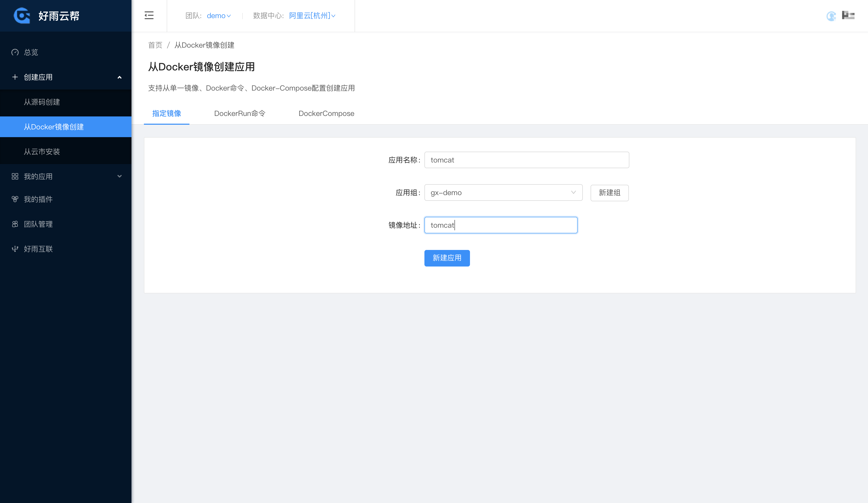Image resolution: width=868 pixels, height=503 pixels.
Task: Select 从源码创建 in the sidebar
Action: (66, 102)
